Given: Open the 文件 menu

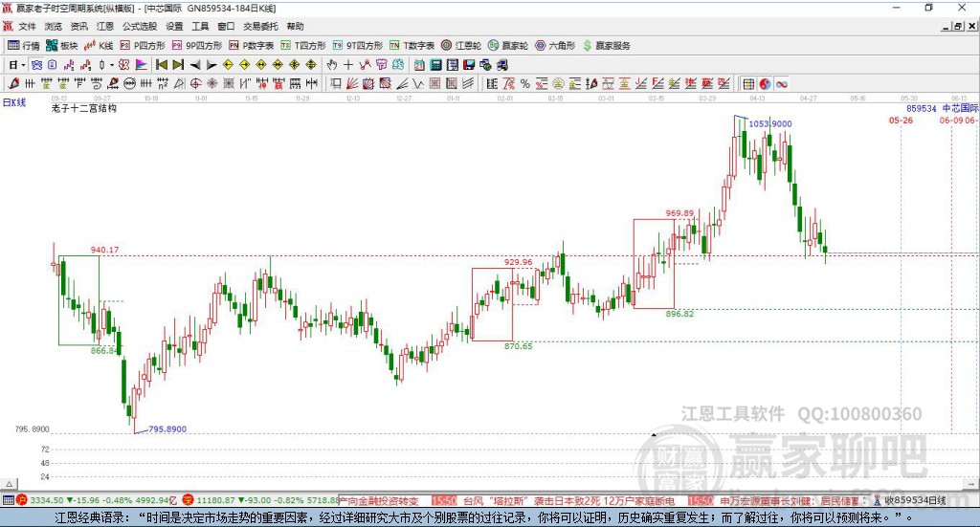Looking at the screenshot, I should point(27,26).
